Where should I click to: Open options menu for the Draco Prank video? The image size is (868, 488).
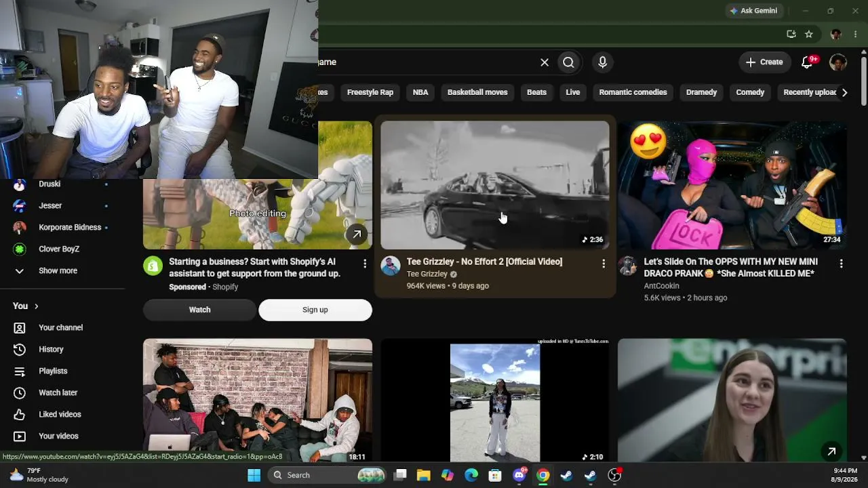click(842, 264)
